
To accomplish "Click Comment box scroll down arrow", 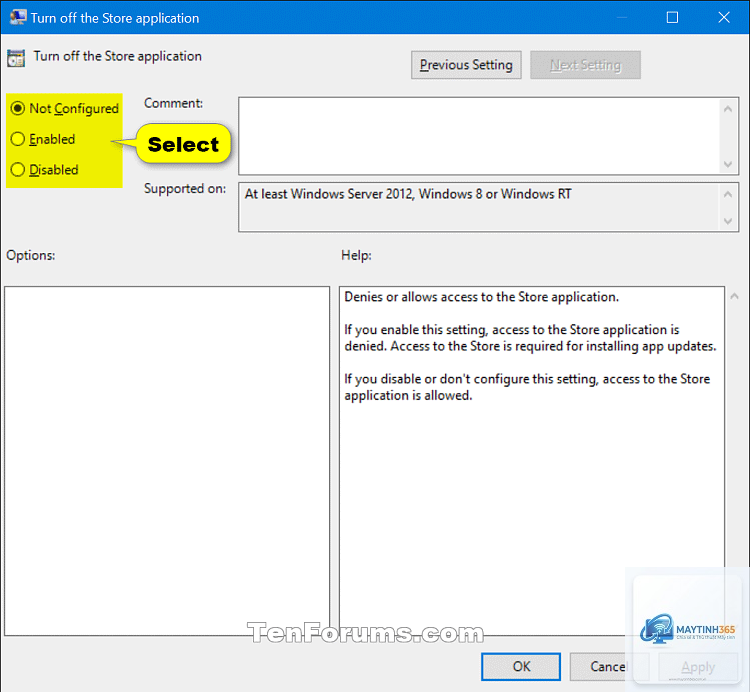I will pyautogui.click(x=728, y=164).
